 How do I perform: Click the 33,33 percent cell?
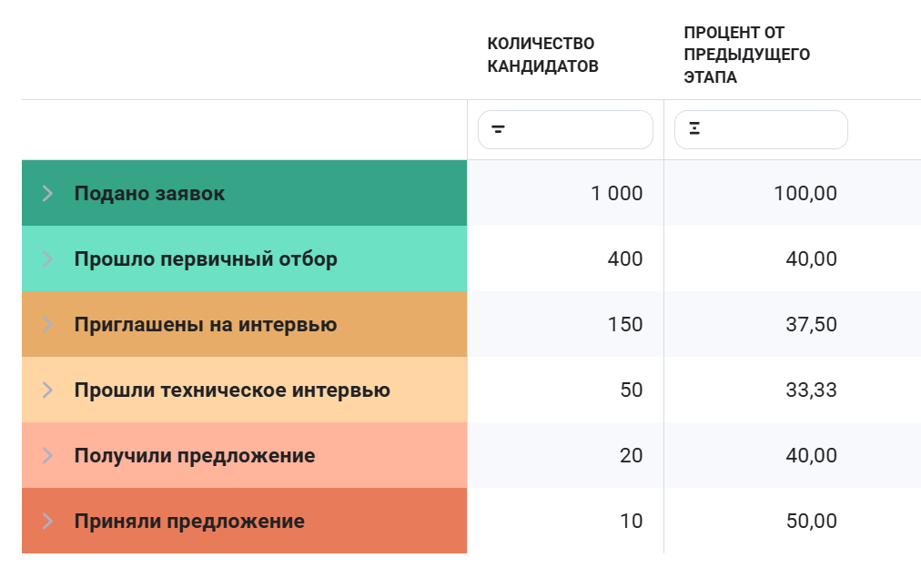pyautogui.click(x=793, y=390)
